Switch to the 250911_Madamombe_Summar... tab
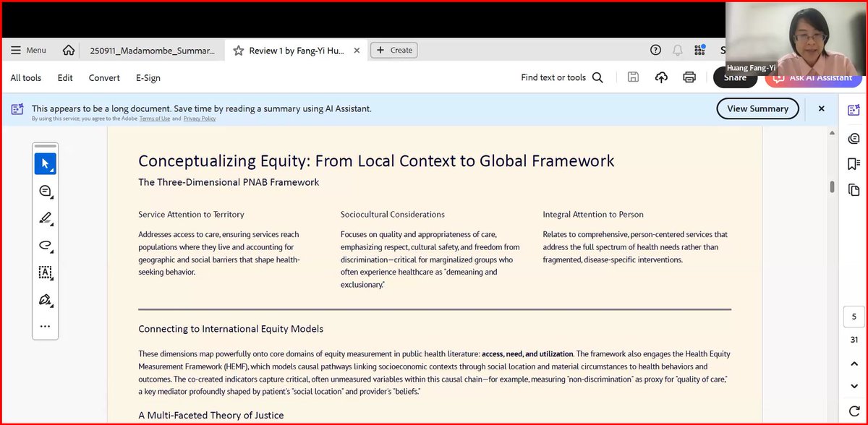The height and width of the screenshot is (425, 868). pyautogui.click(x=153, y=51)
